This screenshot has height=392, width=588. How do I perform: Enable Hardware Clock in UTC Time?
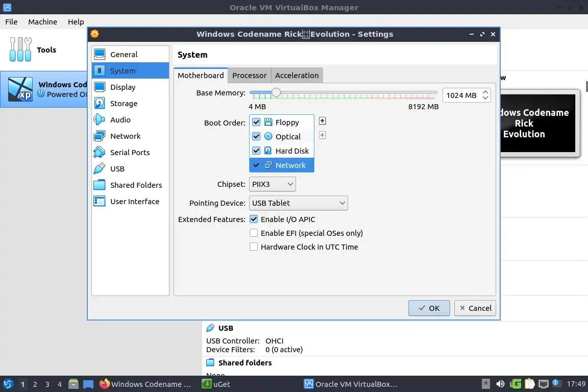tap(254, 247)
